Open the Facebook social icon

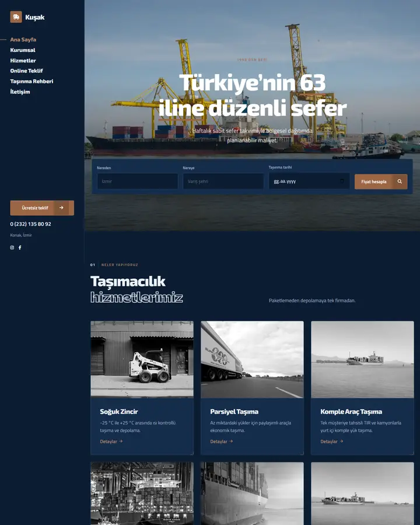point(20,248)
